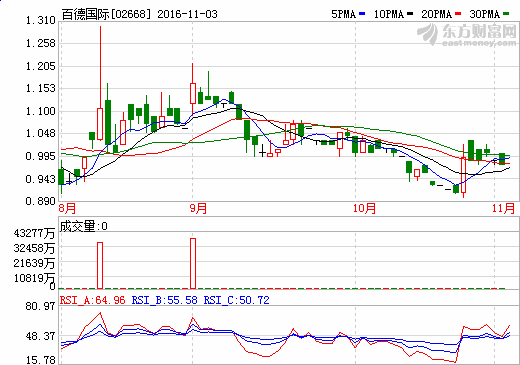This screenshot has height=365, width=520.
Task: Click the red September 1 candlestick body
Action: (x=193, y=93)
